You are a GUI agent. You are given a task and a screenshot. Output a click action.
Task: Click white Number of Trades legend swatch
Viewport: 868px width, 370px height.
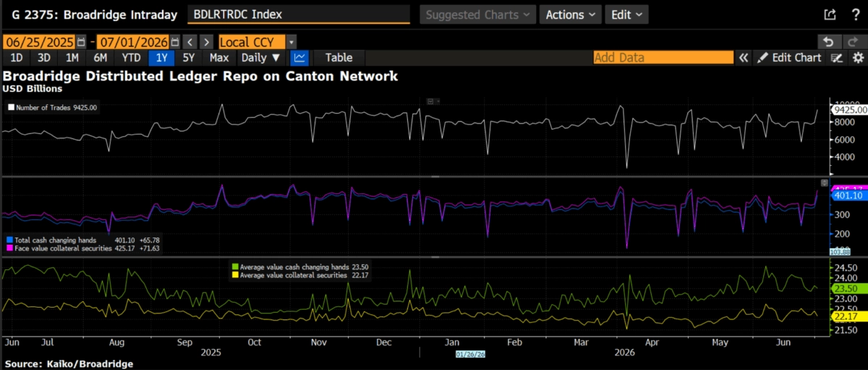click(11, 108)
